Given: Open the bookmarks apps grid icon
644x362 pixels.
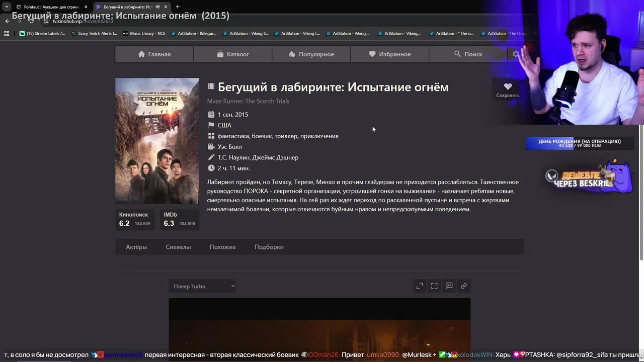Looking at the screenshot, I should 7,34.
